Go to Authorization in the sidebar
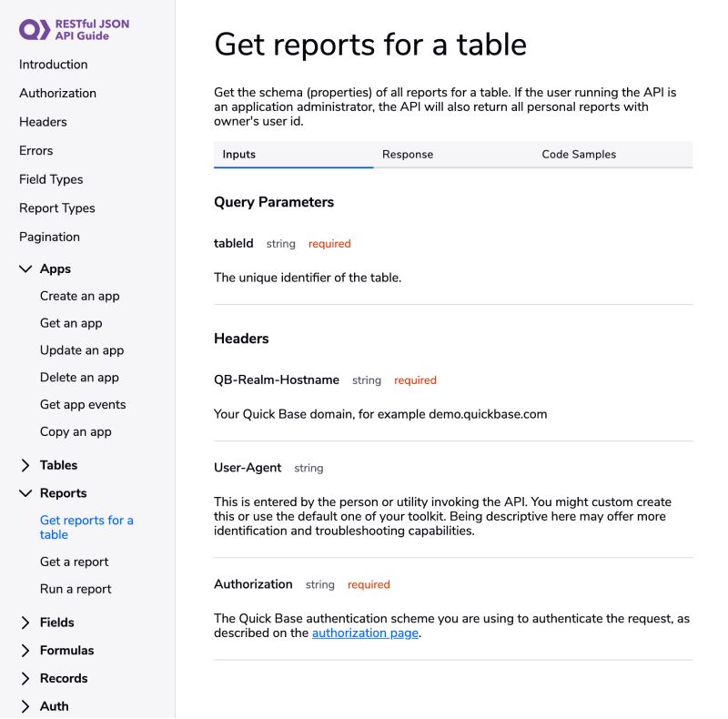Screen dimensions: 728x719 tap(57, 93)
